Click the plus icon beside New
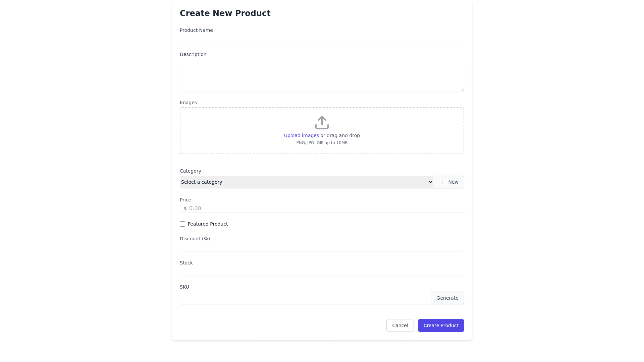This screenshot has height=362, width=644. pos(442,182)
